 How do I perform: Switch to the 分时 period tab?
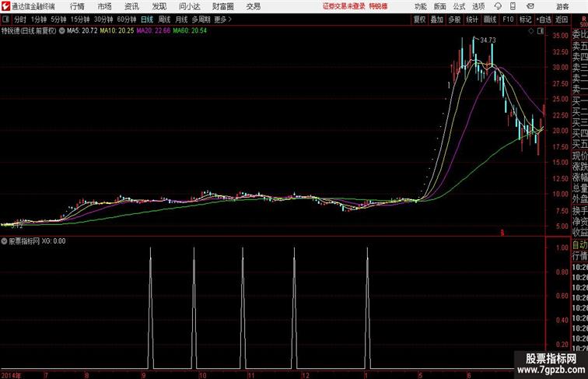pyautogui.click(x=20, y=19)
